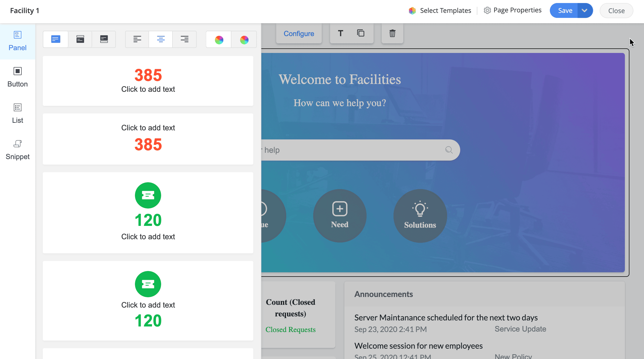Image resolution: width=644 pixels, height=359 pixels.
Task: Set panel alignment to left
Action: [137, 39]
